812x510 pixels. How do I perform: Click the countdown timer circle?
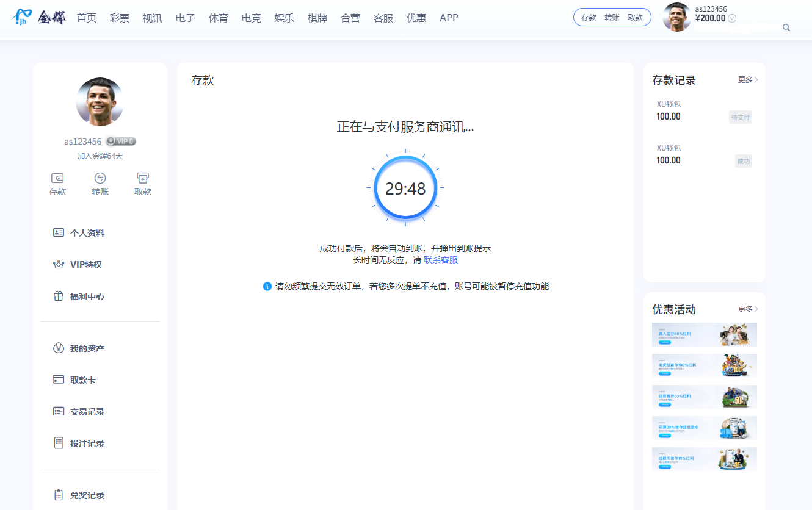click(x=405, y=189)
